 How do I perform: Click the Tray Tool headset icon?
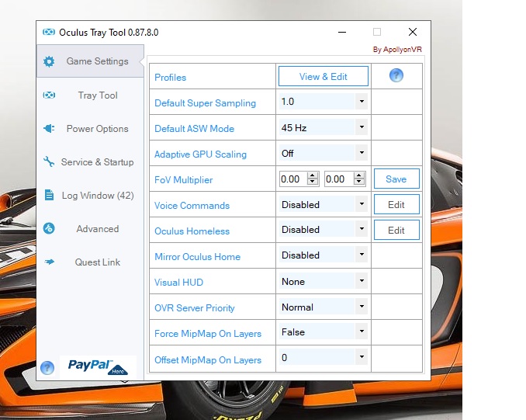point(49,95)
